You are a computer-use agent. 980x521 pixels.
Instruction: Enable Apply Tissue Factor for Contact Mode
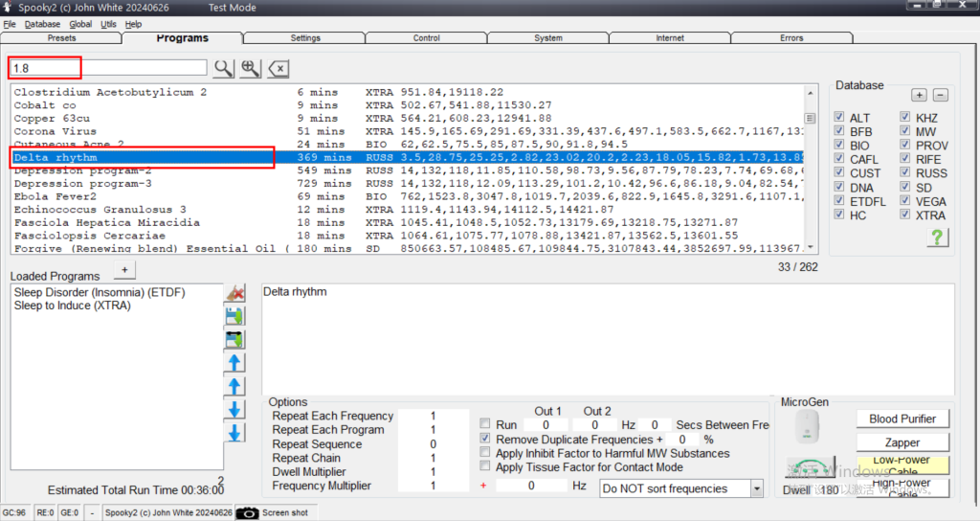(x=486, y=467)
